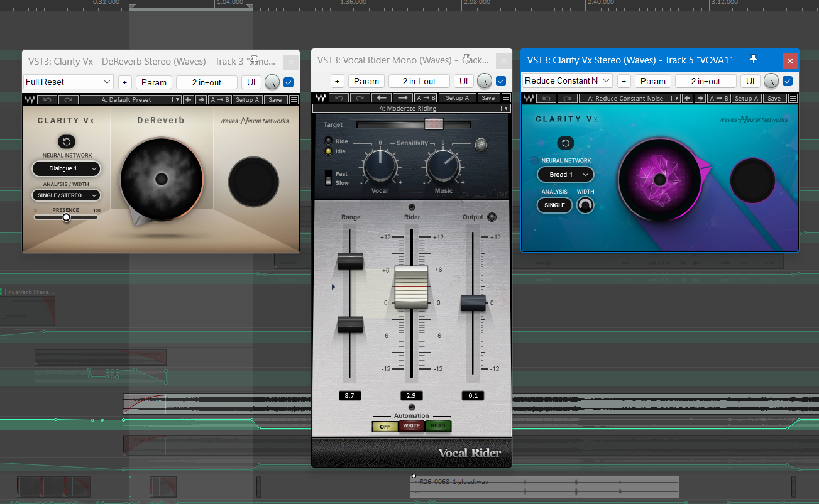Copy A to B in DeReverb plugin
The width and height of the screenshot is (819, 504).
click(220, 99)
